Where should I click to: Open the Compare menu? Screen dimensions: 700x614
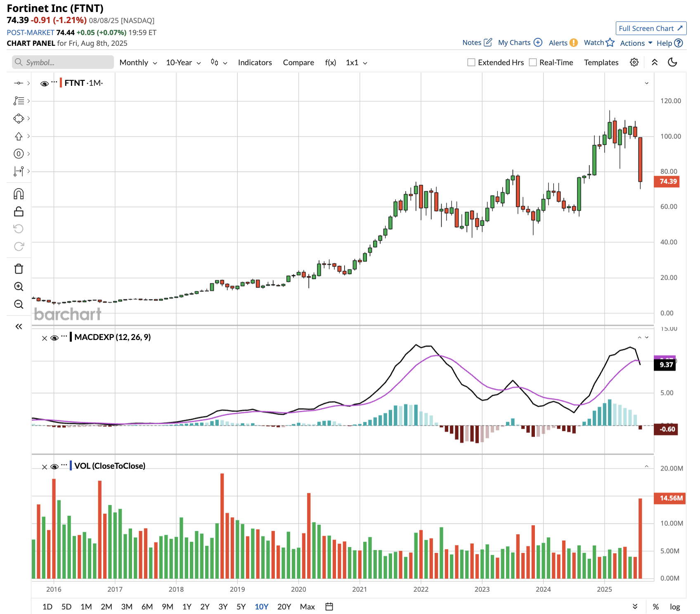[298, 63]
